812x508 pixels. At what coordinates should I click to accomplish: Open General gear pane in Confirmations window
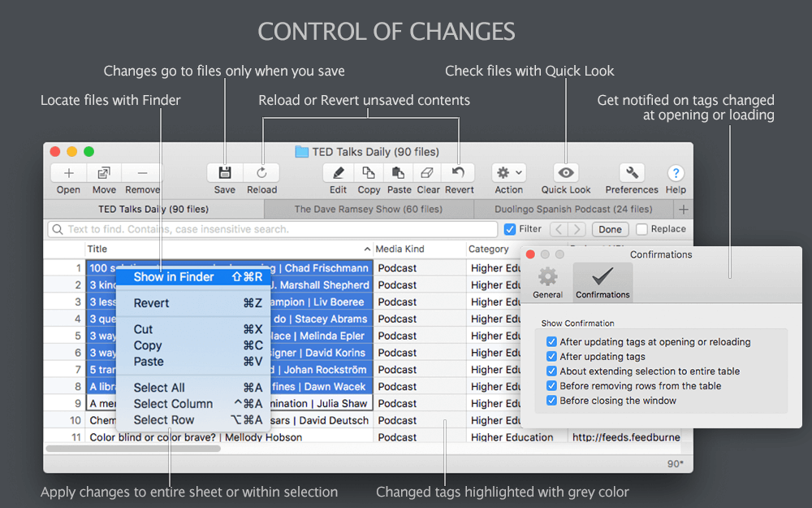click(x=547, y=283)
